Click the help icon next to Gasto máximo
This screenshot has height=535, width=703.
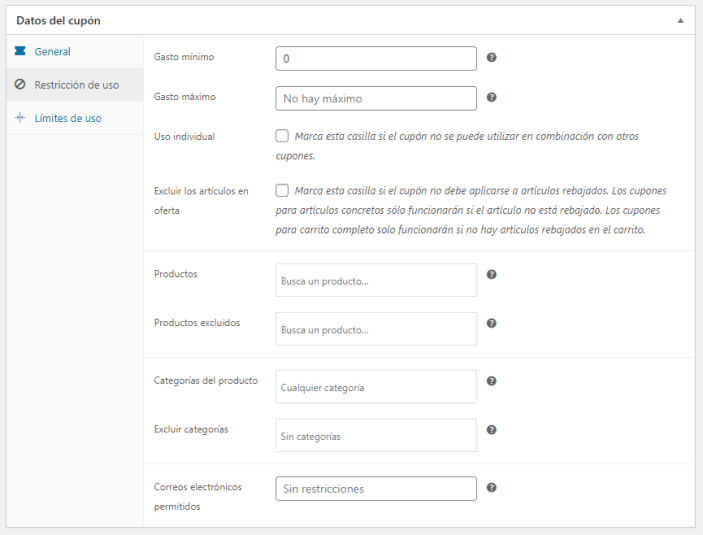click(x=491, y=97)
